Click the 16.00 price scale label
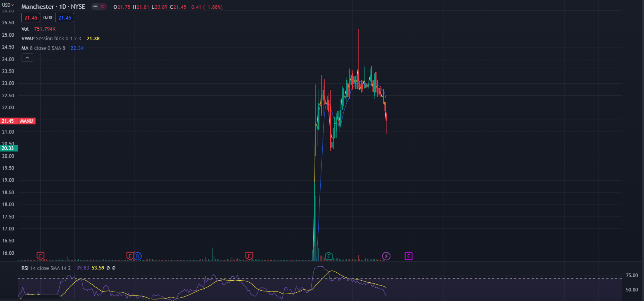The height and width of the screenshot is (301, 644). coord(8,253)
